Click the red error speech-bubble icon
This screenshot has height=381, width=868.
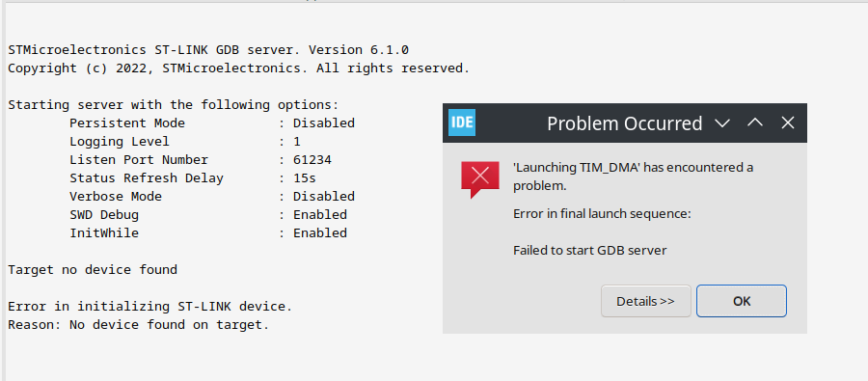pyautogui.click(x=480, y=179)
